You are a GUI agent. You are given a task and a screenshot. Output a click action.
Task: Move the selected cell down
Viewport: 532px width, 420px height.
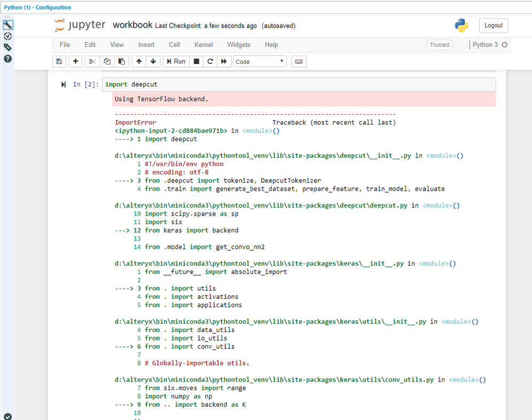[154, 61]
